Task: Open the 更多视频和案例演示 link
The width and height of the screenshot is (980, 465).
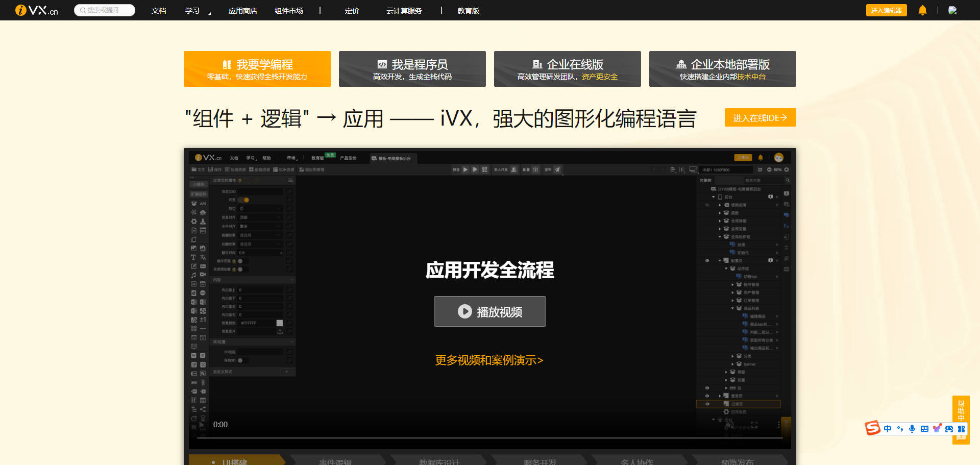Action: [x=489, y=360]
